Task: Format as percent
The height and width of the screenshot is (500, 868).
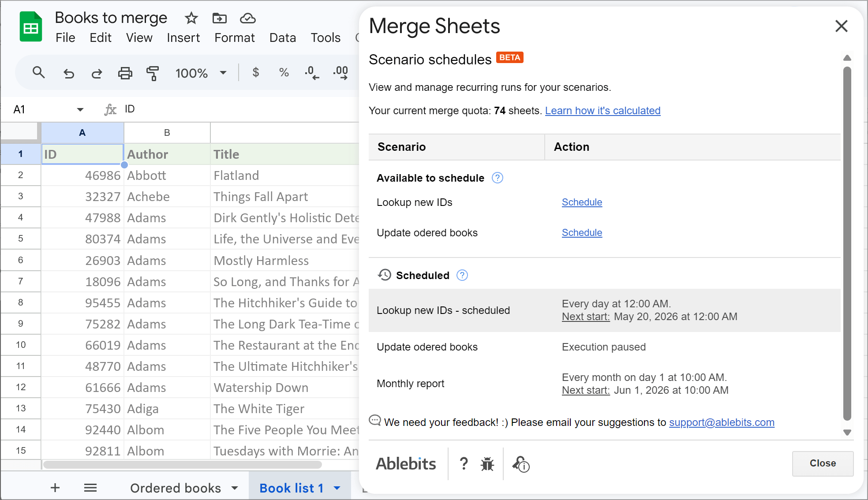Action: point(284,73)
